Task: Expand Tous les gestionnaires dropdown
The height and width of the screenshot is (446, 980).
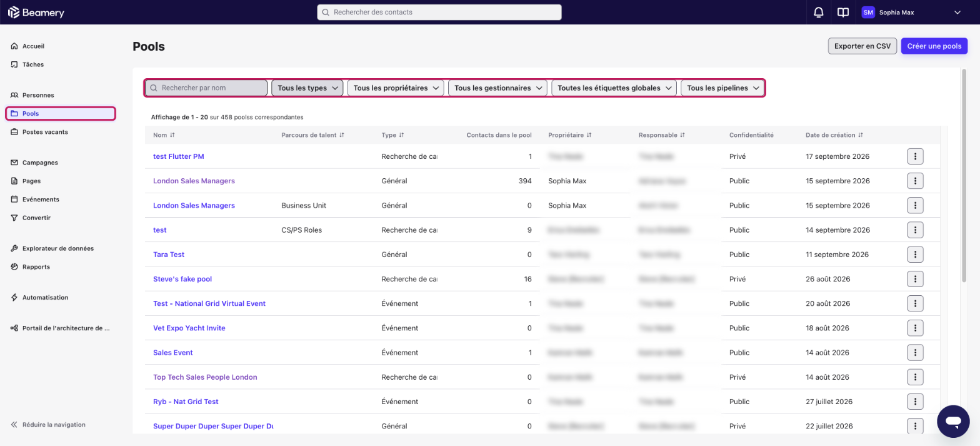Action: pos(497,88)
